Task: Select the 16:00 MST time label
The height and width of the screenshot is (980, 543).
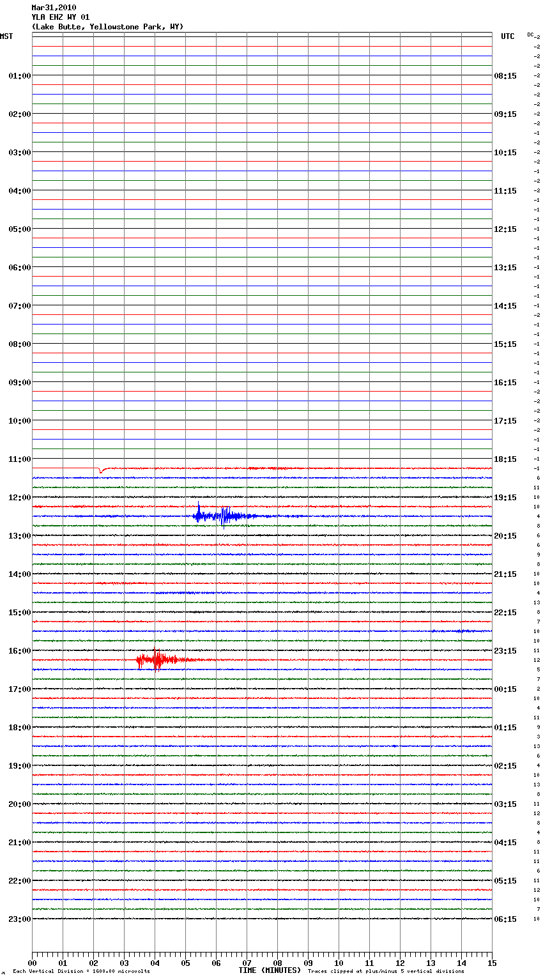Action: pos(20,650)
